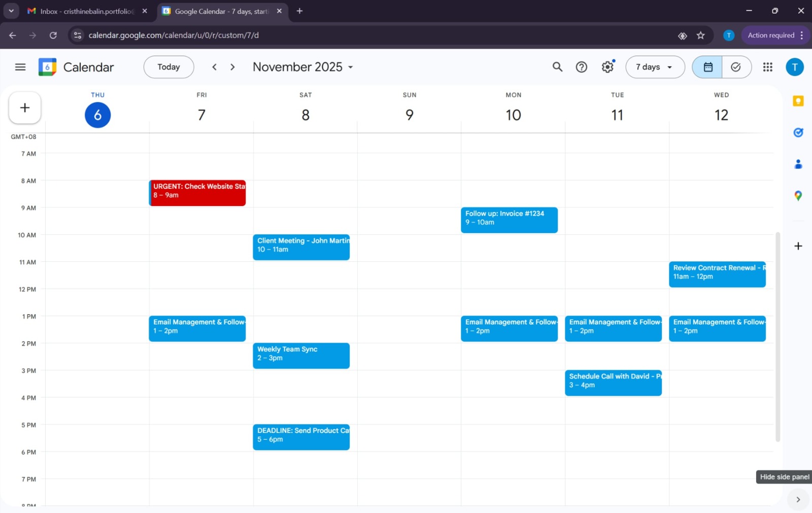Select Monday 10 date header
This screenshot has height=513, width=812.
coord(513,115)
